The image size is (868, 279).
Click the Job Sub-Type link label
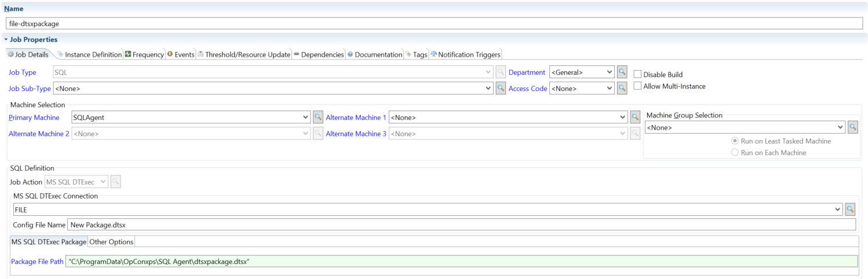click(30, 89)
